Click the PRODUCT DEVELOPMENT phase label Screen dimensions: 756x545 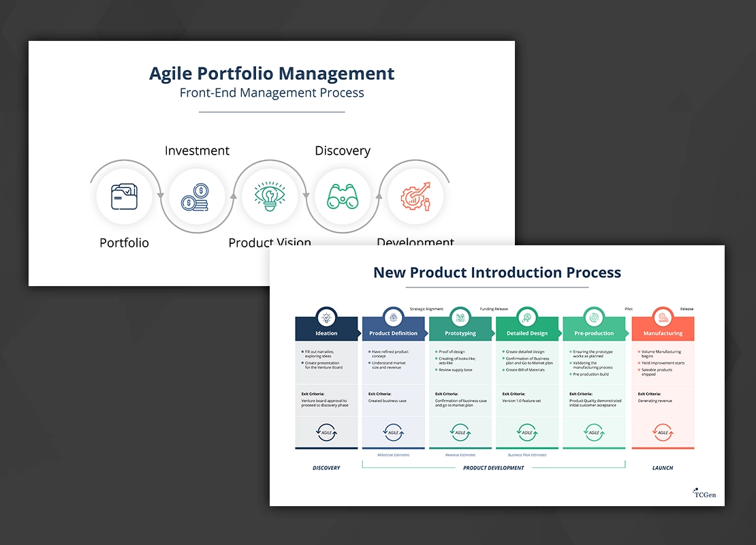[494, 468]
